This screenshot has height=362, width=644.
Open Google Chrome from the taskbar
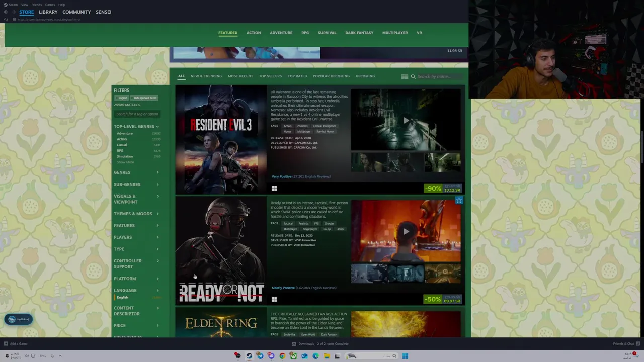282,356
